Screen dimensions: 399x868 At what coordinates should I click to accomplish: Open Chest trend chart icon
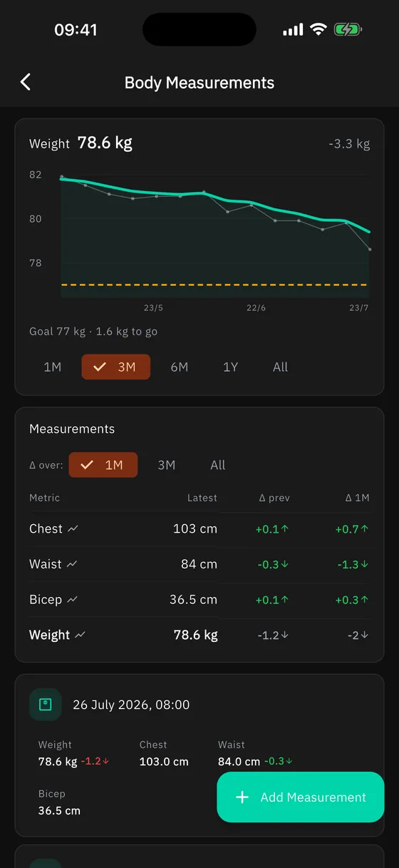click(73, 529)
